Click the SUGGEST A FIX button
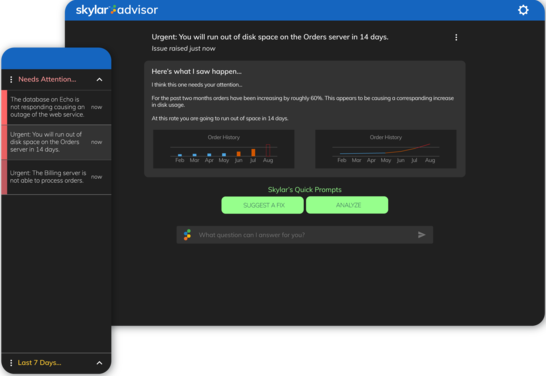This screenshot has width=546, height=376. (263, 205)
